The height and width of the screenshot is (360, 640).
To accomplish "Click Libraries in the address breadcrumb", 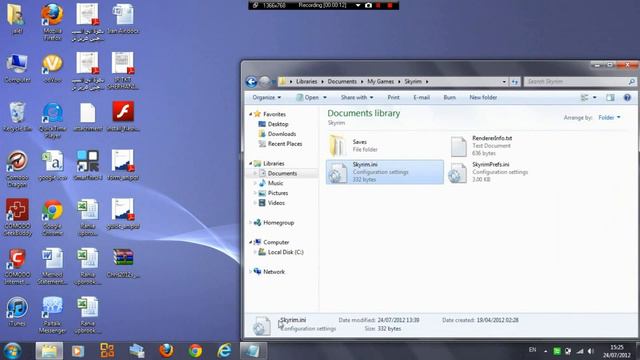I will pyautogui.click(x=307, y=82).
